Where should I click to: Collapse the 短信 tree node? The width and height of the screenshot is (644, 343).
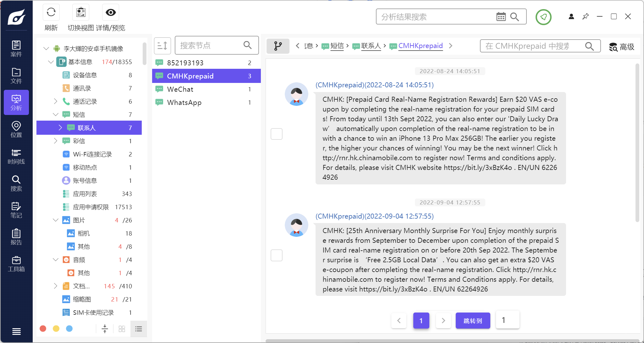click(56, 115)
